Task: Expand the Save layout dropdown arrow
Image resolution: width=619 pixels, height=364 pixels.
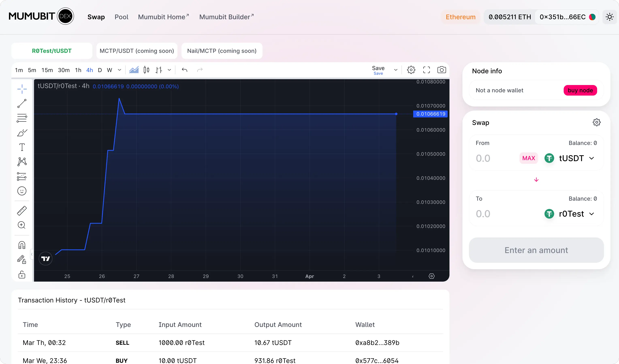Action: coord(395,70)
